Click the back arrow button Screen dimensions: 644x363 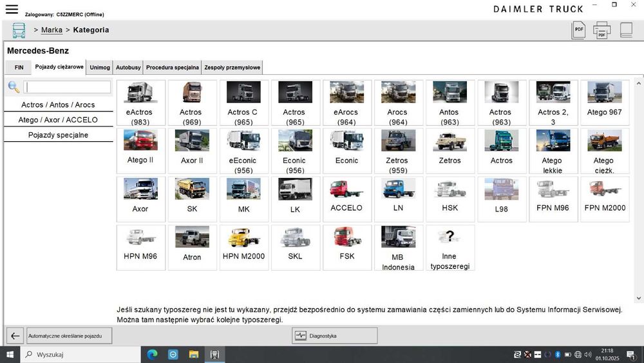point(15,336)
